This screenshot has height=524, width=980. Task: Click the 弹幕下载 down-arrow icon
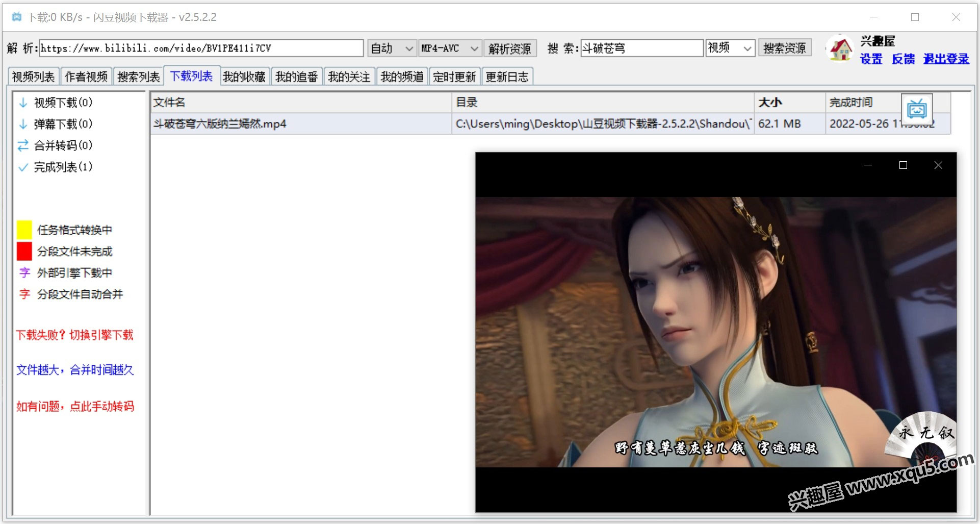coord(23,124)
